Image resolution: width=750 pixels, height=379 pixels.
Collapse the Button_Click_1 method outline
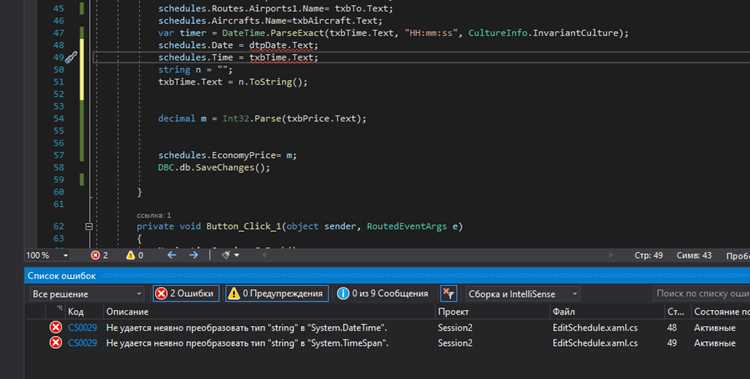click(x=89, y=226)
